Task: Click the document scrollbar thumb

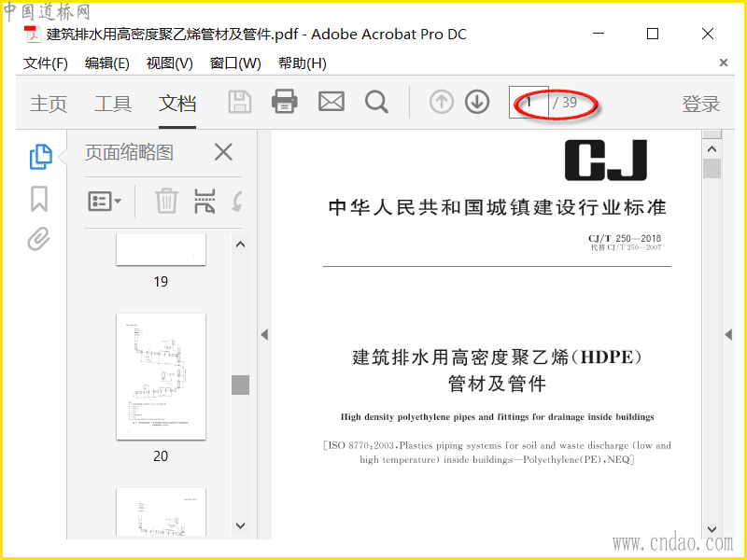Action: tap(712, 169)
